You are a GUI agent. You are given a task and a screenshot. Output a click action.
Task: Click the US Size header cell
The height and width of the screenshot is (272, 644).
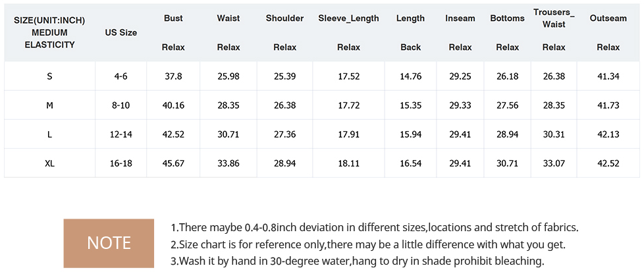tap(121, 33)
